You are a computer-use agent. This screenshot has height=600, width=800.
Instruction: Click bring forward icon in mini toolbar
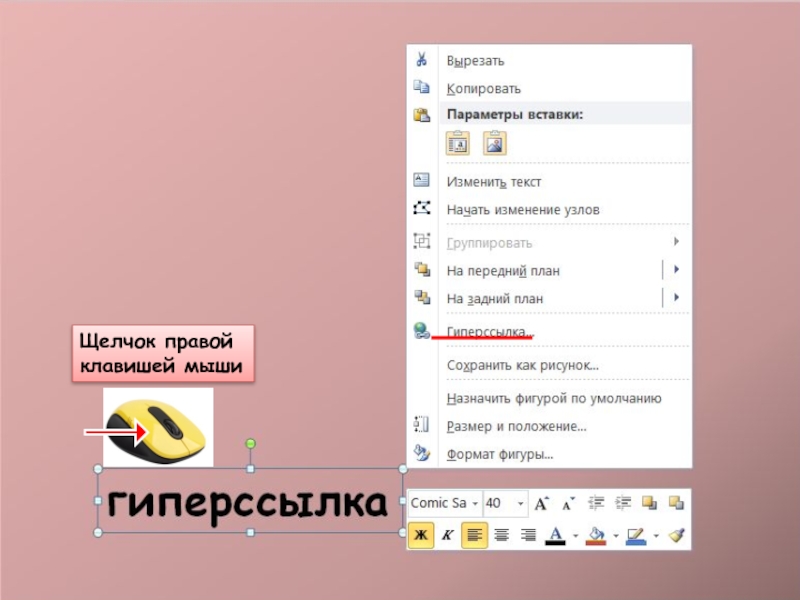coord(649,503)
